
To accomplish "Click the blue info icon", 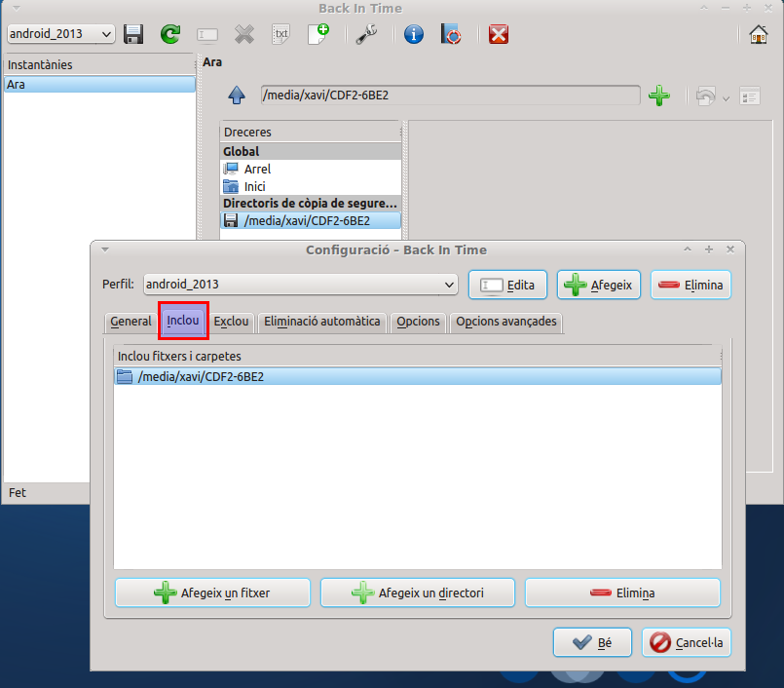I will [x=414, y=34].
